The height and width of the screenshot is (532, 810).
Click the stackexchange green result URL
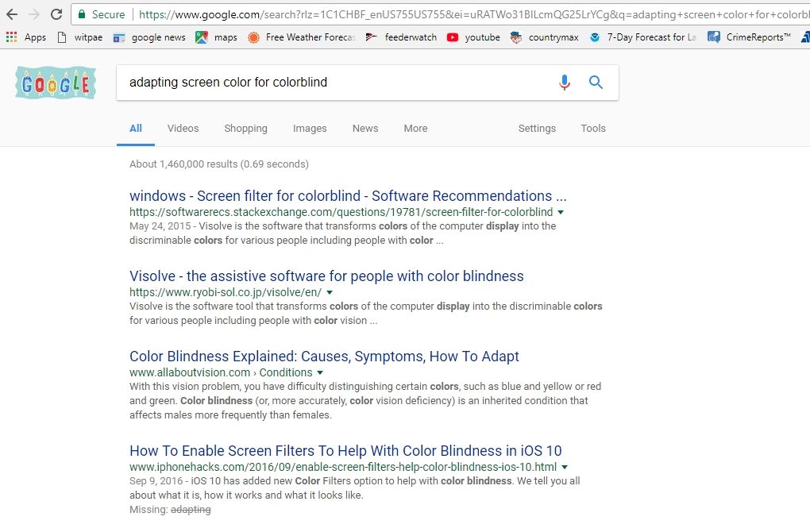pyautogui.click(x=341, y=212)
